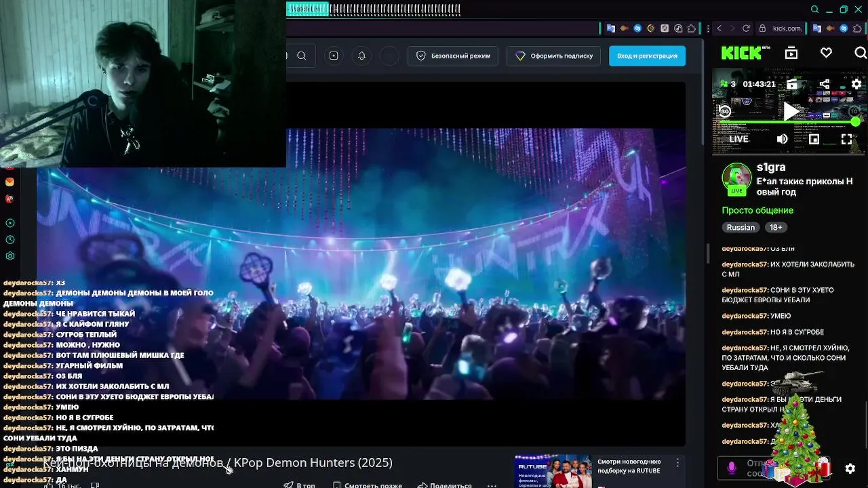Open Rutube notifications bell

361,56
